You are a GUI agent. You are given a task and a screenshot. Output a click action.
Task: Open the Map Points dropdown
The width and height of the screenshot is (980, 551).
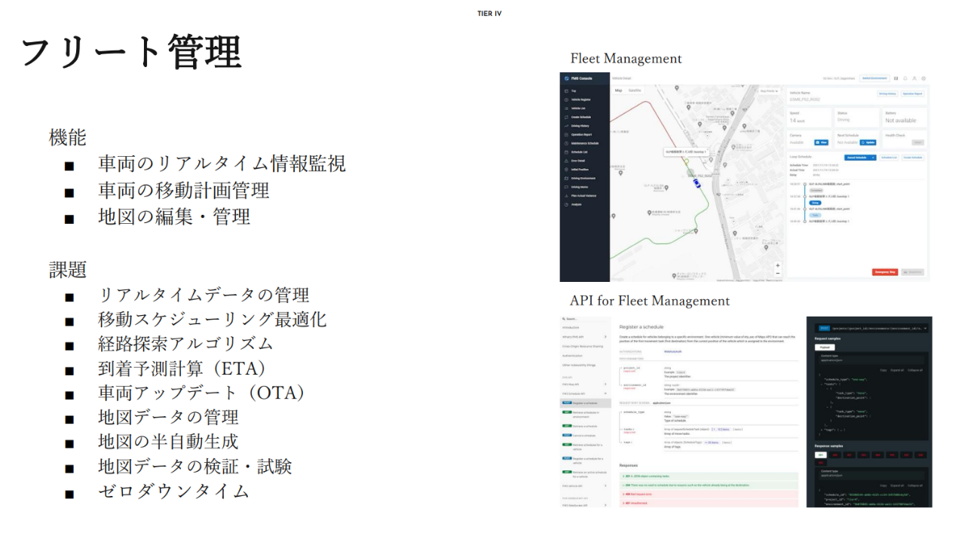[x=769, y=91]
